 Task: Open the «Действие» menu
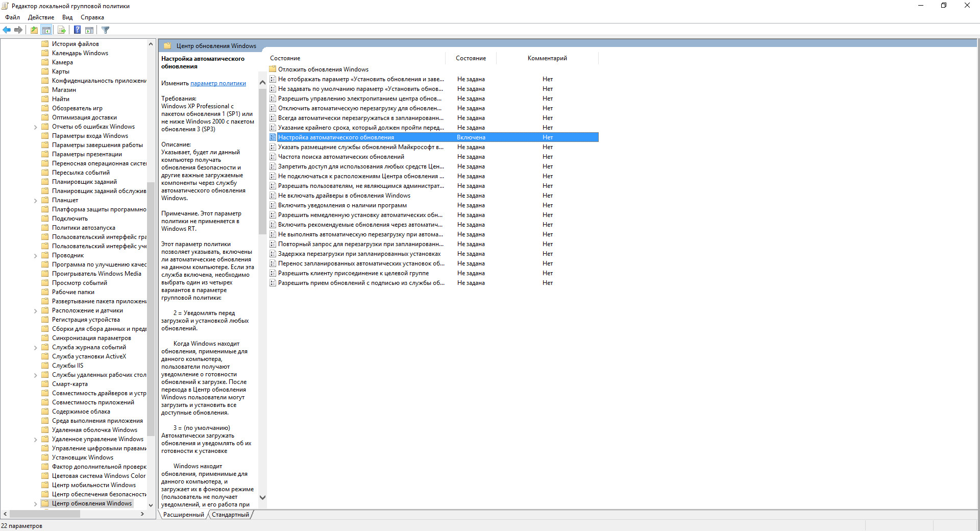(x=41, y=17)
